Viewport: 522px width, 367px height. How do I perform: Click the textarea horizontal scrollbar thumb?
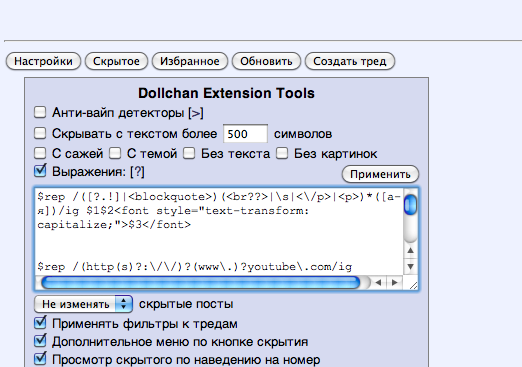(x=201, y=283)
